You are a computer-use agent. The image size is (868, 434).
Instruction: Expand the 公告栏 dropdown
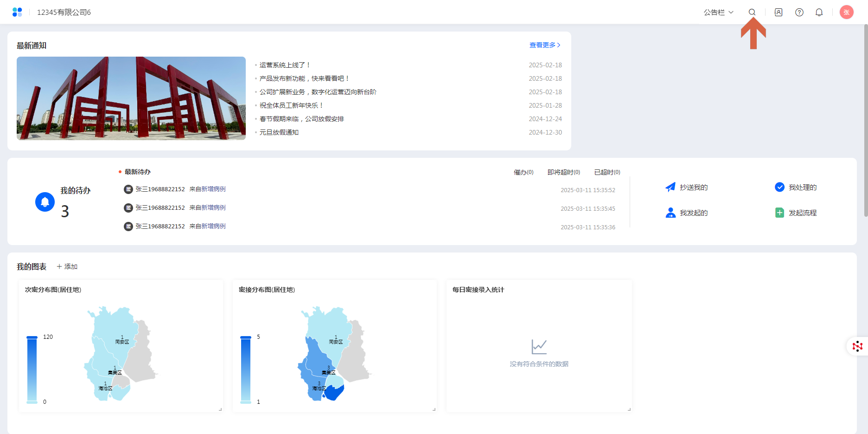point(718,13)
